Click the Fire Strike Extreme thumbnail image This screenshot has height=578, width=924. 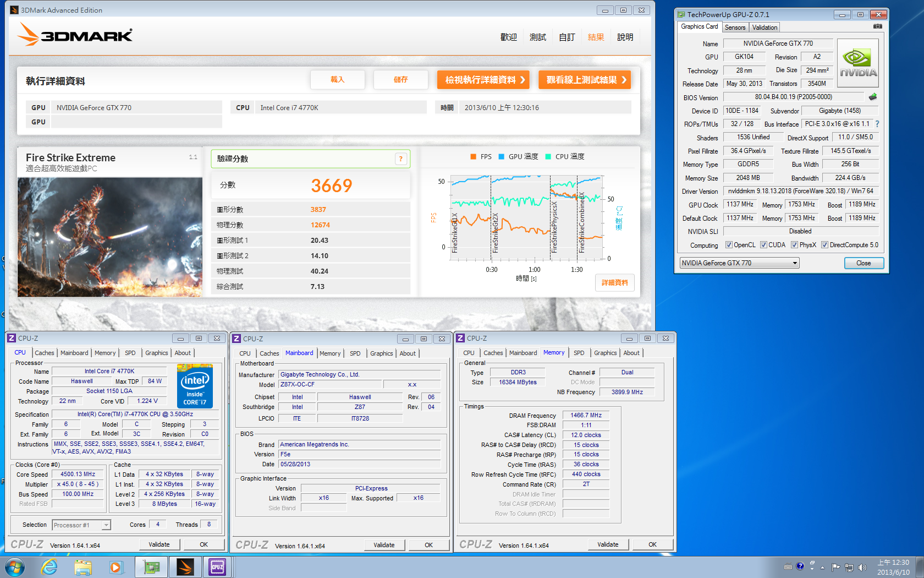pyautogui.click(x=110, y=237)
